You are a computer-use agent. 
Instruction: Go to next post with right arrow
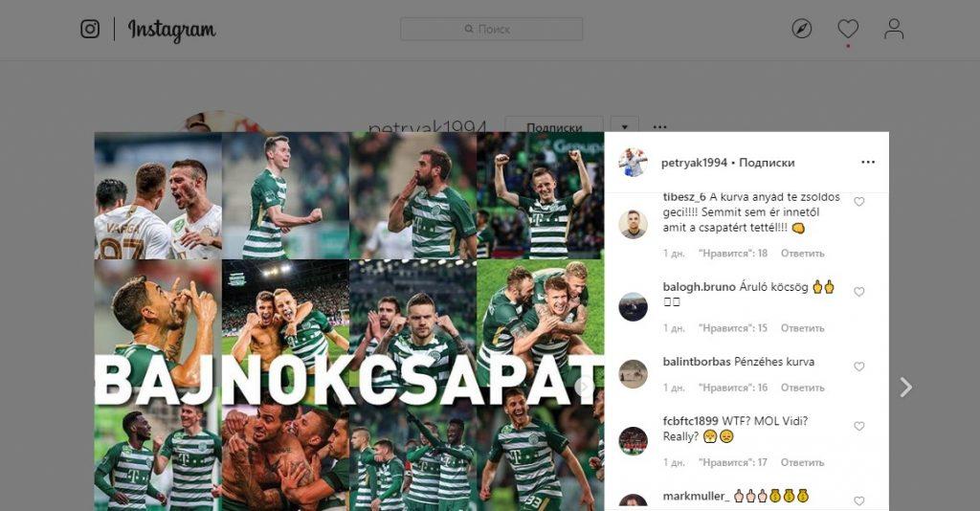pyautogui.click(x=905, y=388)
